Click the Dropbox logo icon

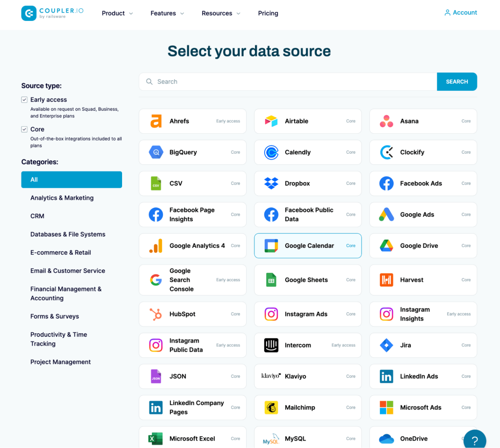[271, 183]
